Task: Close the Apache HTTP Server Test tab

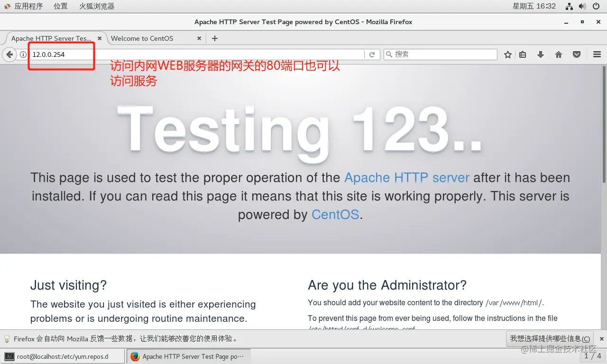Action: point(100,38)
